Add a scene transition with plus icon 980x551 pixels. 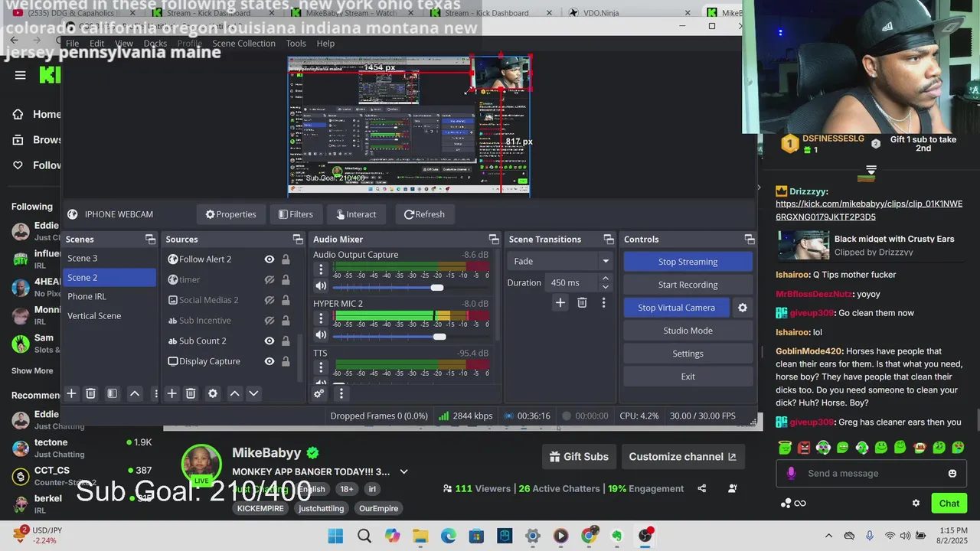click(x=560, y=303)
